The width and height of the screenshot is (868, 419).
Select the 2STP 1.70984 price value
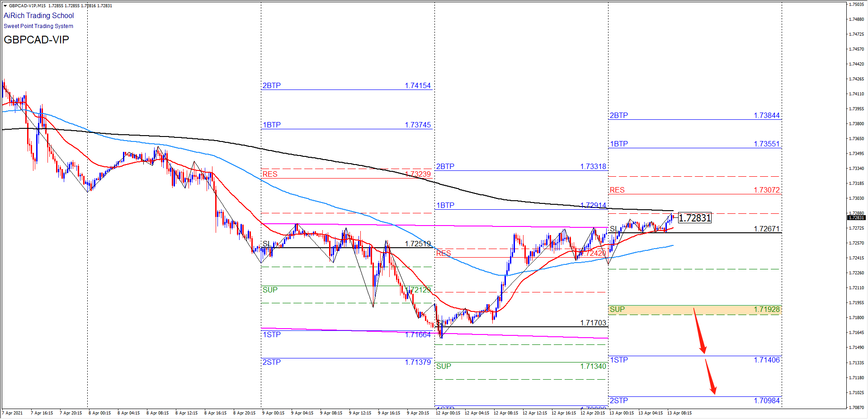pyautogui.click(x=766, y=400)
